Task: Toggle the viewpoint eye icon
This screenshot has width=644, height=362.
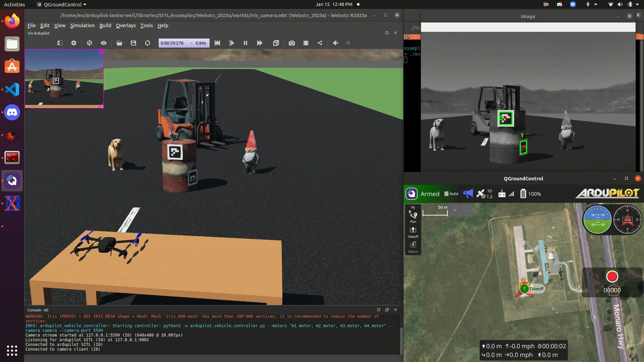Action: coord(104,43)
